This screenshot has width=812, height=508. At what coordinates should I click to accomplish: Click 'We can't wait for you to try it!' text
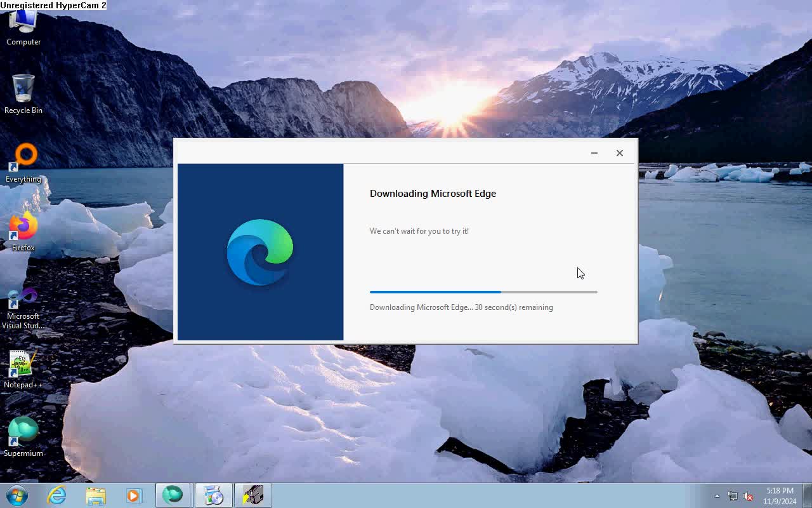coord(419,231)
